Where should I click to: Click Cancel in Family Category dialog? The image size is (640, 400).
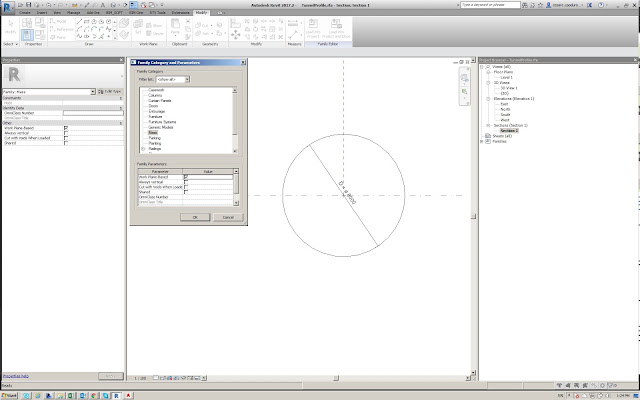pos(228,217)
